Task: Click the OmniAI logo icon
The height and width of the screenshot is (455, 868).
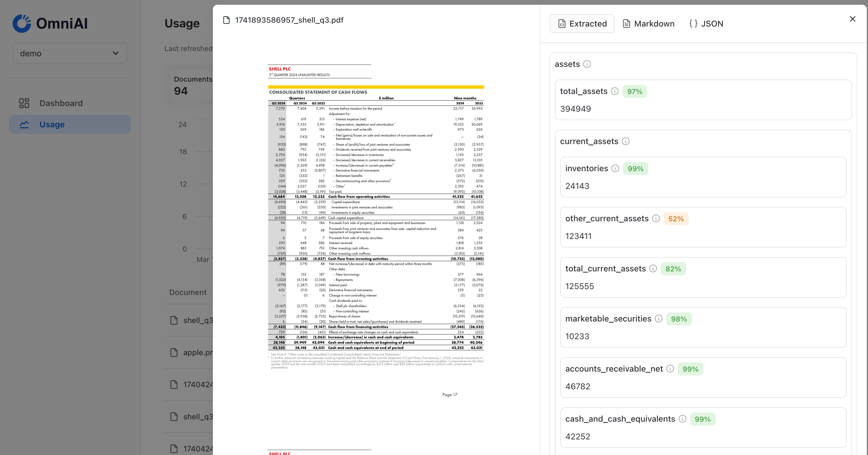Action: tap(22, 24)
